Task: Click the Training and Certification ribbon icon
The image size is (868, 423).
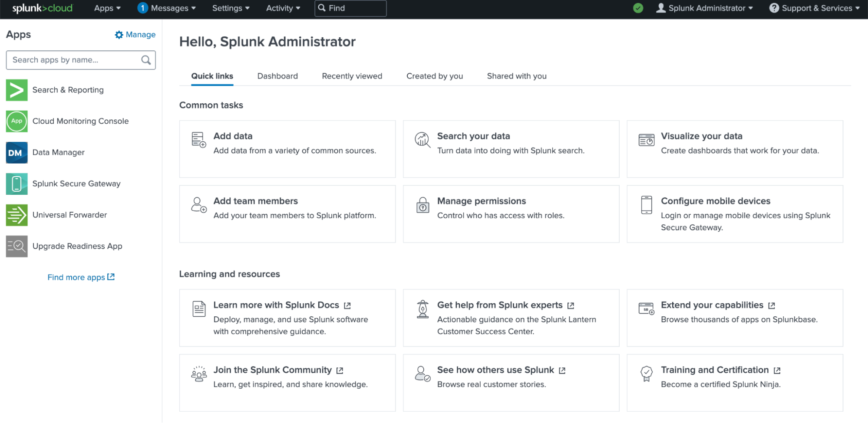Action: (x=647, y=374)
